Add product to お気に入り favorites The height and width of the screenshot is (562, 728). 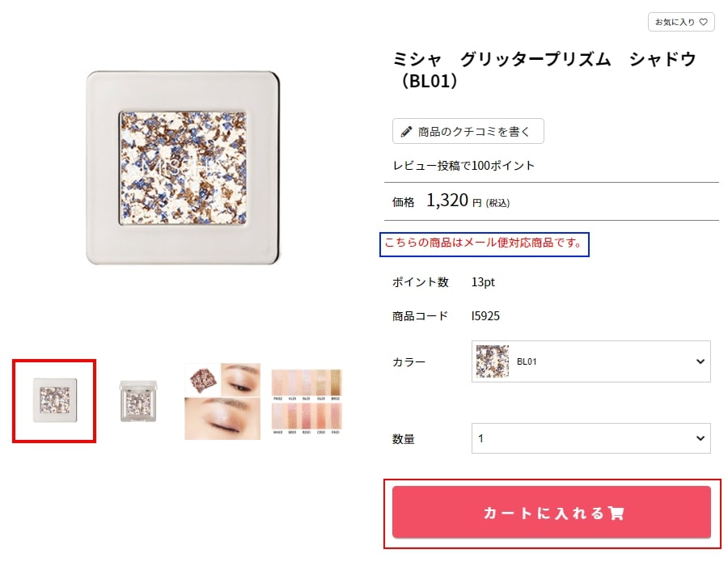pyautogui.click(x=681, y=22)
